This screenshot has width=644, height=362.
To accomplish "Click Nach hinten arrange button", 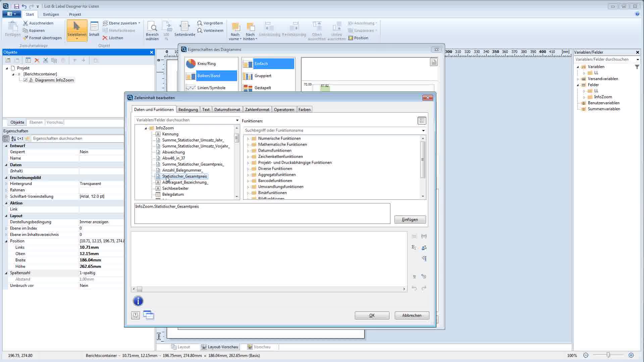I will (x=250, y=31).
